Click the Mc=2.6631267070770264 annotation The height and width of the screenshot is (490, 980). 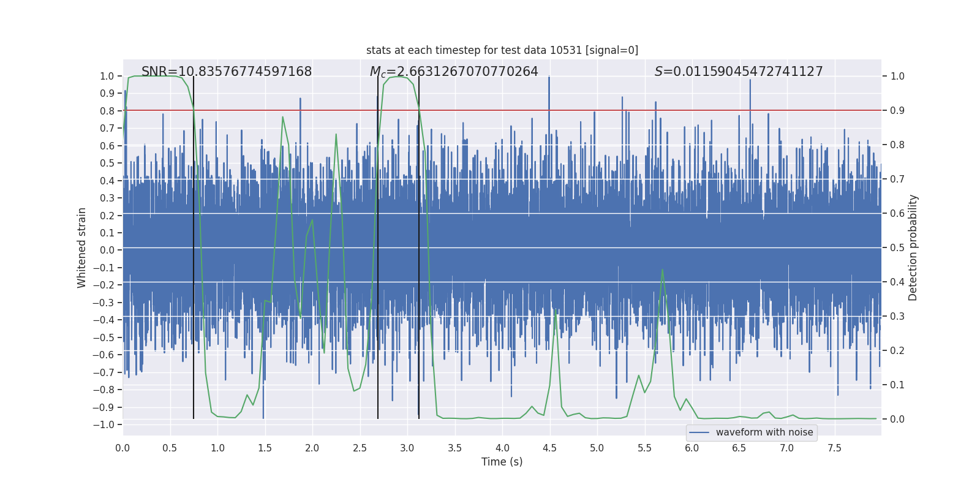[x=454, y=72]
